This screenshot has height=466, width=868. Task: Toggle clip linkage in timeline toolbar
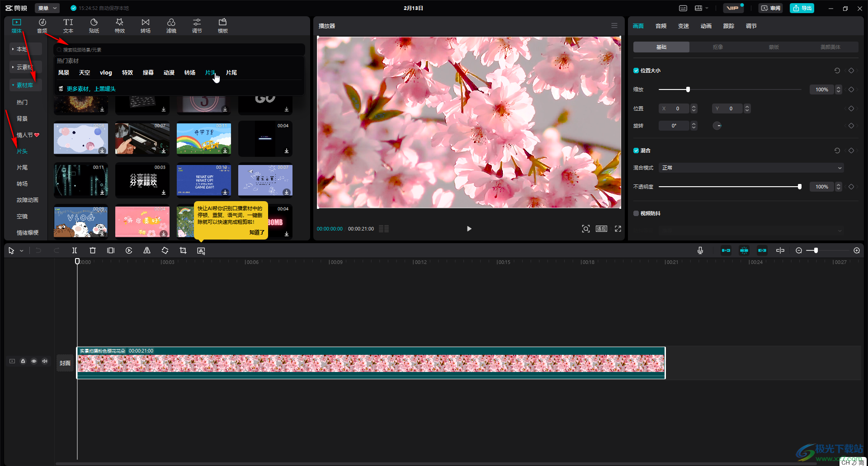point(762,250)
